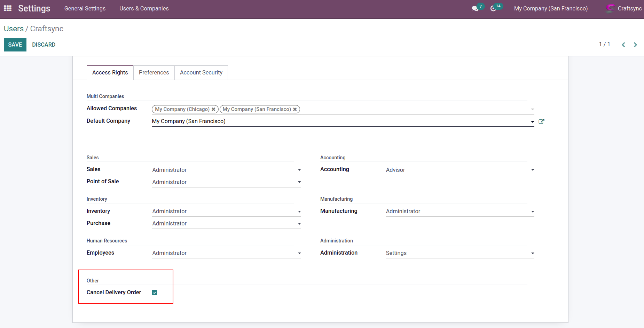Click the Save button
Viewport: 644px width, 328px height.
click(15, 45)
